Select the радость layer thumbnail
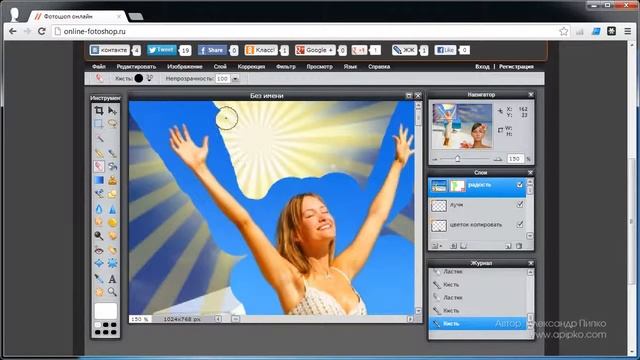640x360 pixels. click(x=439, y=186)
